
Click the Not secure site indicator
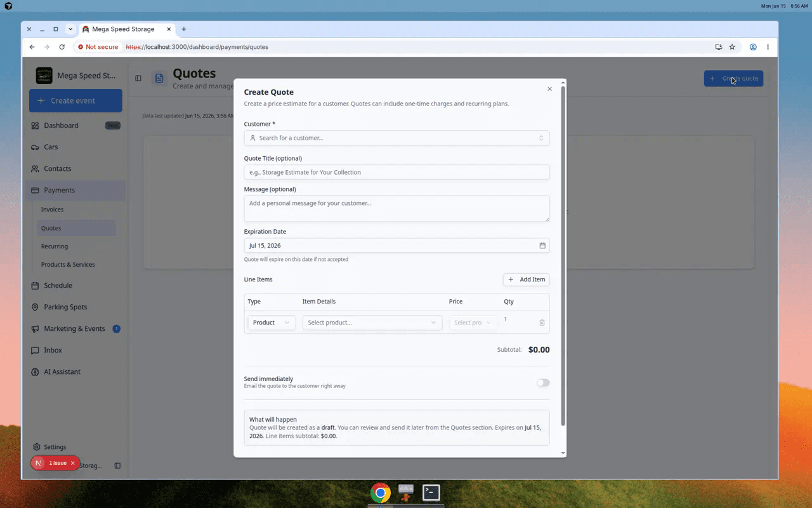click(98, 47)
